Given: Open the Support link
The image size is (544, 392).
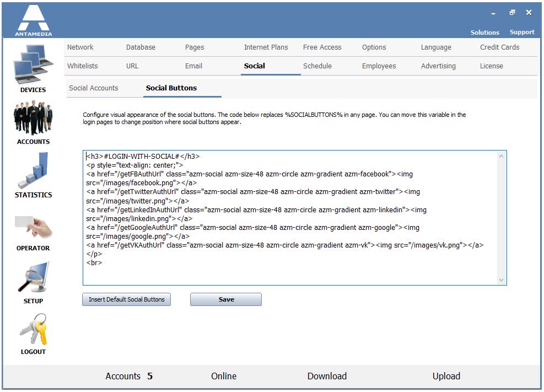Looking at the screenshot, I should (x=522, y=33).
